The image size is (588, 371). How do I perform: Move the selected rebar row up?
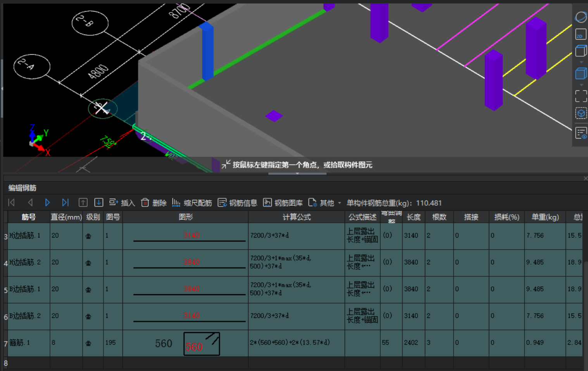[83, 203]
